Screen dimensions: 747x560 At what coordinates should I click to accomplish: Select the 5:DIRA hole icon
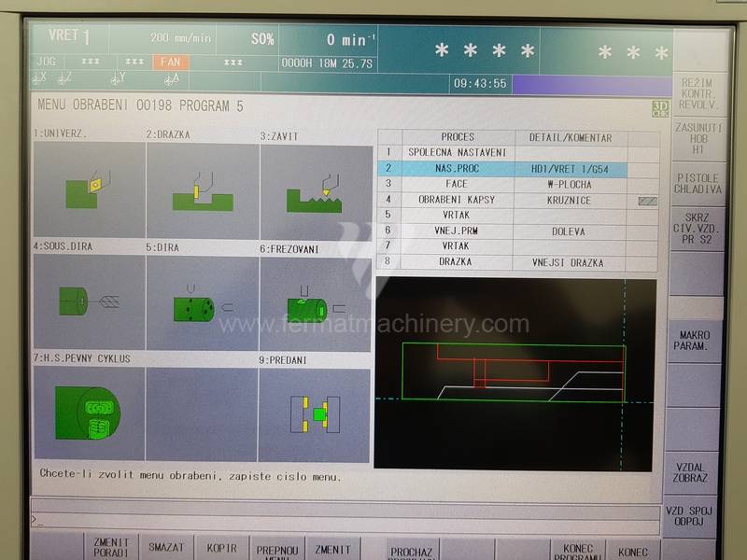point(202,302)
